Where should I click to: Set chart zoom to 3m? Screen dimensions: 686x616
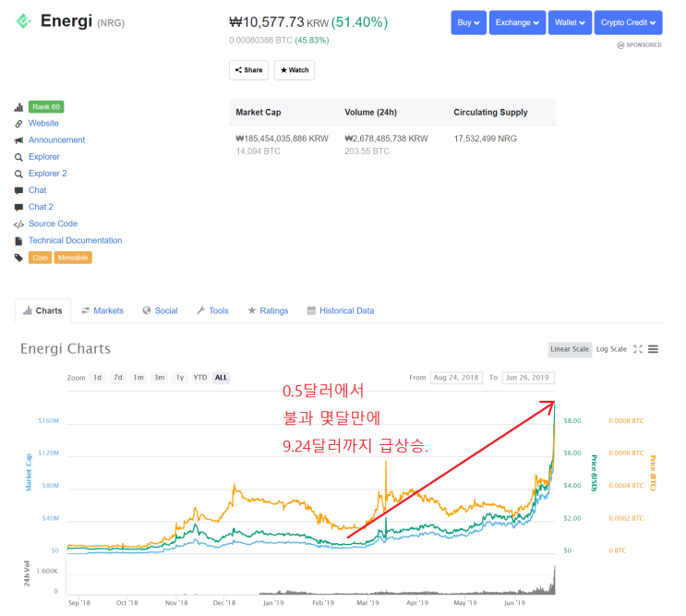tap(159, 378)
